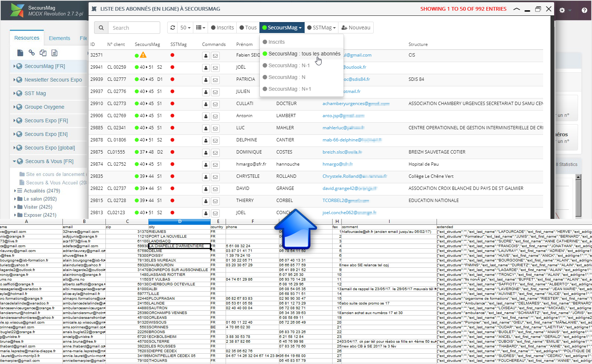Expand the Newsletter Secours Expo node
The image size is (592, 364).
tap(14, 80)
